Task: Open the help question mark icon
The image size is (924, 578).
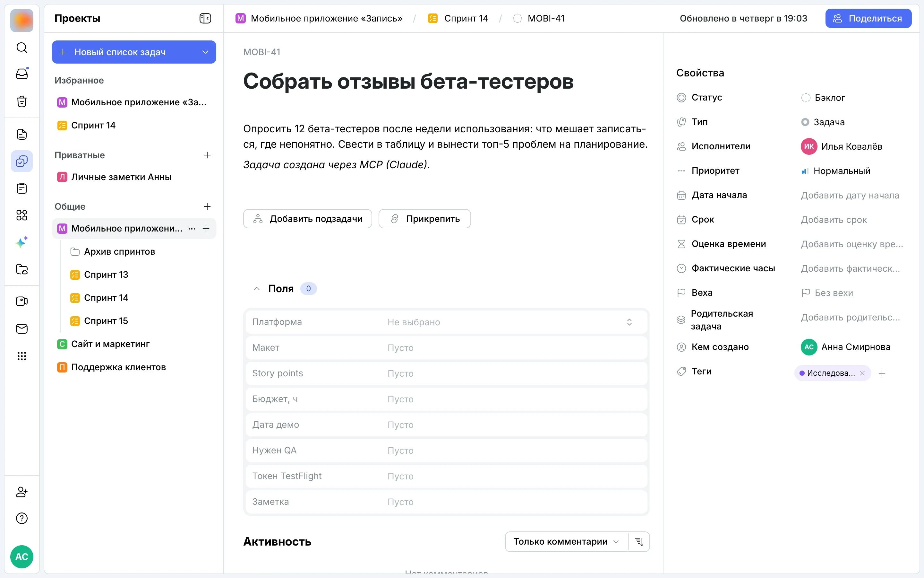Action: coord(22,518)
